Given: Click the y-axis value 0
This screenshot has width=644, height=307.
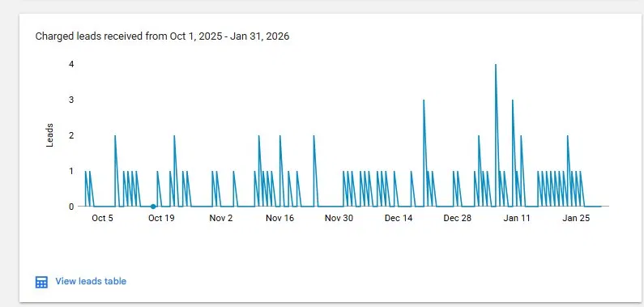Looking at the screenshot, I should point(71,207).
